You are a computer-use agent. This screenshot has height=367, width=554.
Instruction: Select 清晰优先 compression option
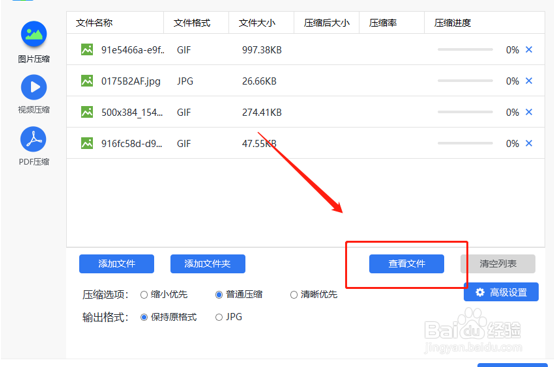coord(294,295)
